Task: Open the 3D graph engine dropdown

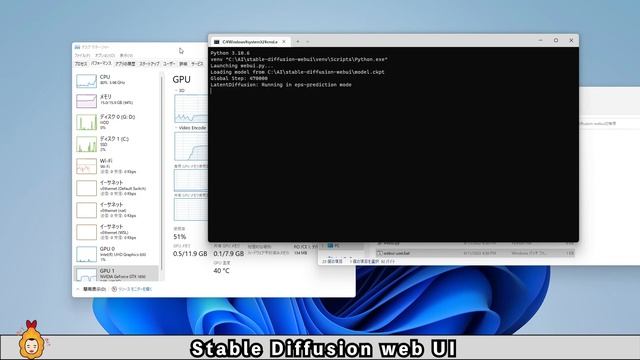Action: tap(180, 91)
